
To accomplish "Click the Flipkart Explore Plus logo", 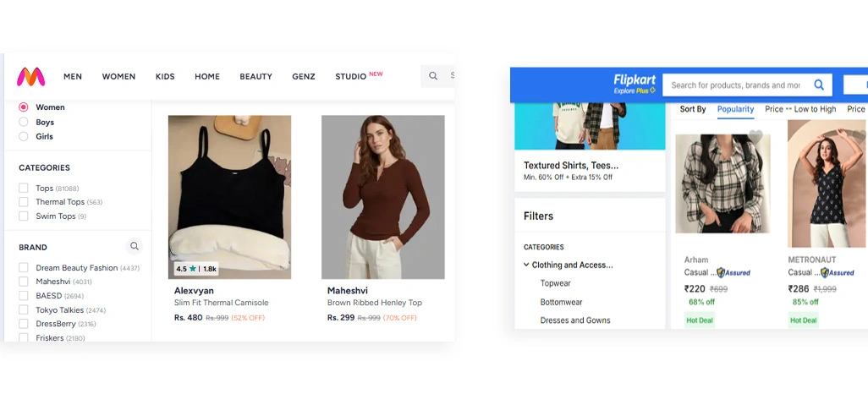I will click(635, 84).
